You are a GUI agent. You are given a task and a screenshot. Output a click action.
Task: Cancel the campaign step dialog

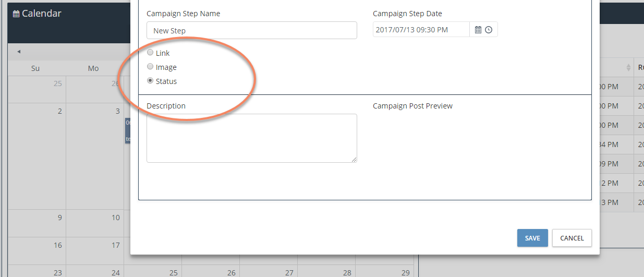[x=572, y=238]
